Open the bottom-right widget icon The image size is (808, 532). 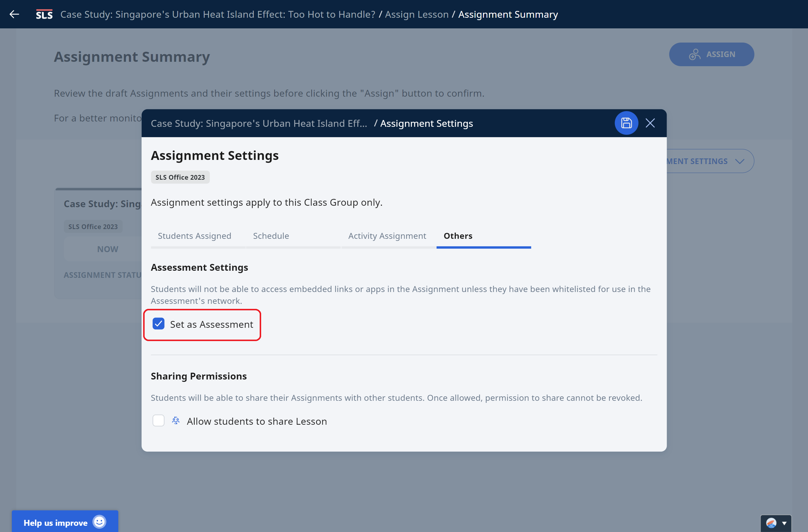click(771, 523)
